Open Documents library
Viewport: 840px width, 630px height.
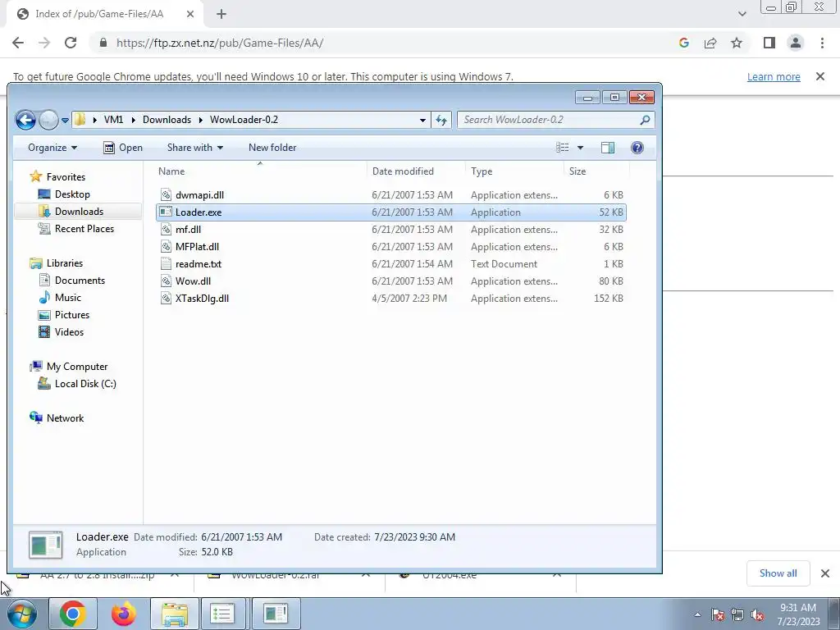click(x=72, y=281)
